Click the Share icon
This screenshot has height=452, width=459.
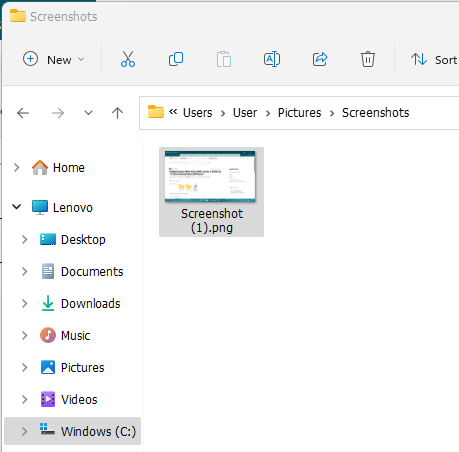(320, 59)
